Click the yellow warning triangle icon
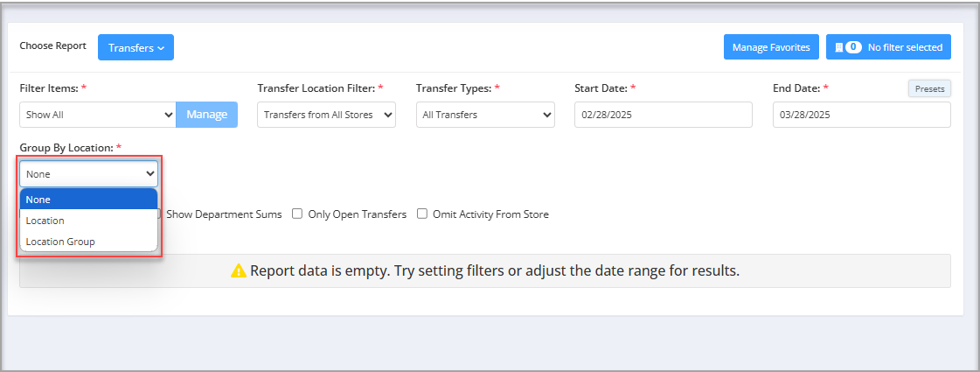980x372 pixels. [238, 270]
